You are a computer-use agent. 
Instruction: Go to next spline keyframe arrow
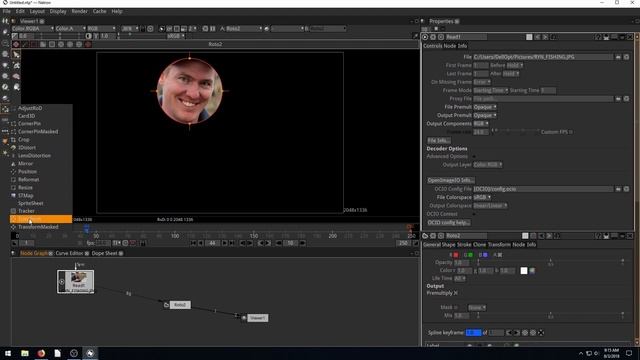pos(517,333)
